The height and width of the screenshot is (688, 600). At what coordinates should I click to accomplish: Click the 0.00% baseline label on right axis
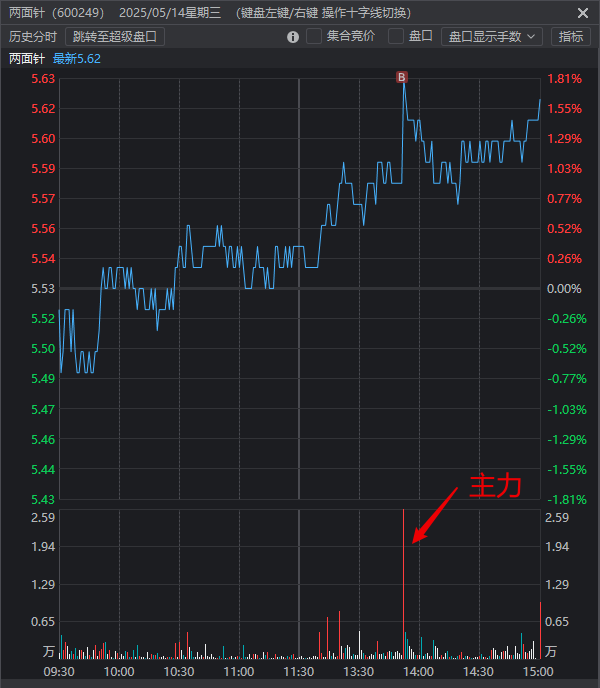pos(564,289)
